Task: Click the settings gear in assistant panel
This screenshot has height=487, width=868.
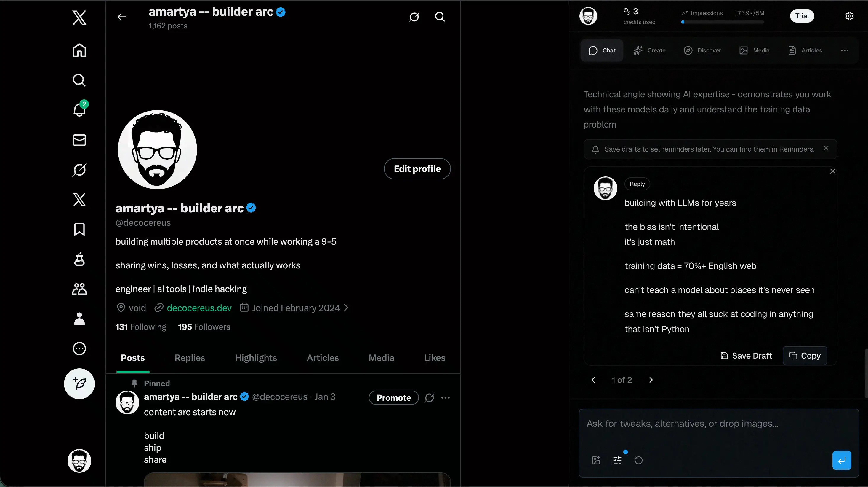Action: point(849,16)
